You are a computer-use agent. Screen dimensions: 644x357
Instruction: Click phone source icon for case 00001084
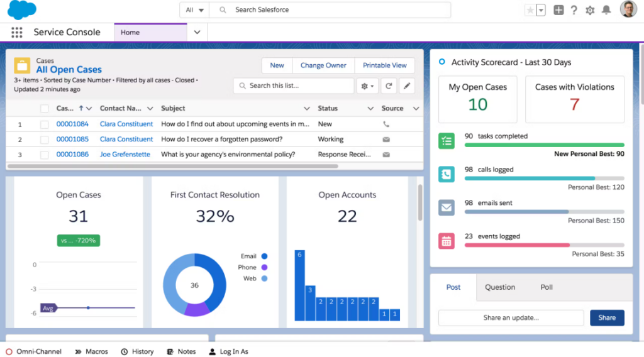pyautogui.click(x=386, y=124)
